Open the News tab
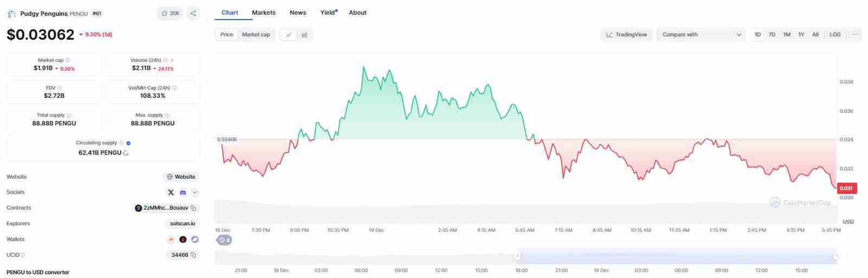The image size is (868, 278). tap(298, 12)
